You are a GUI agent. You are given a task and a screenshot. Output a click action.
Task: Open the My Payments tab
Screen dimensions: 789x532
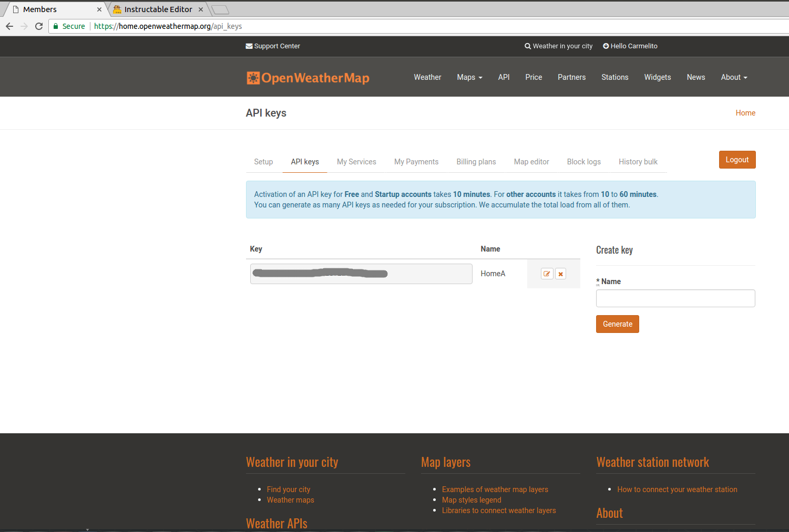(x=416, y=162)
